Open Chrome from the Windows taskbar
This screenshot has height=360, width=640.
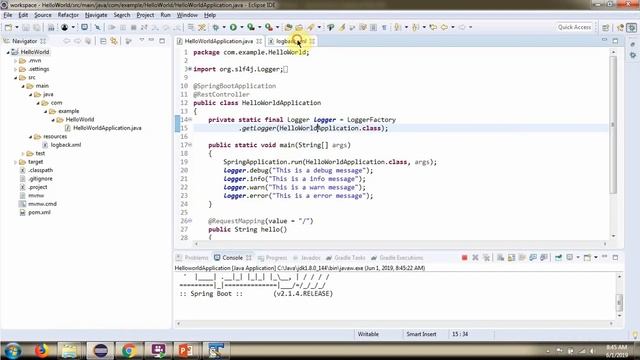click(129, 351)
